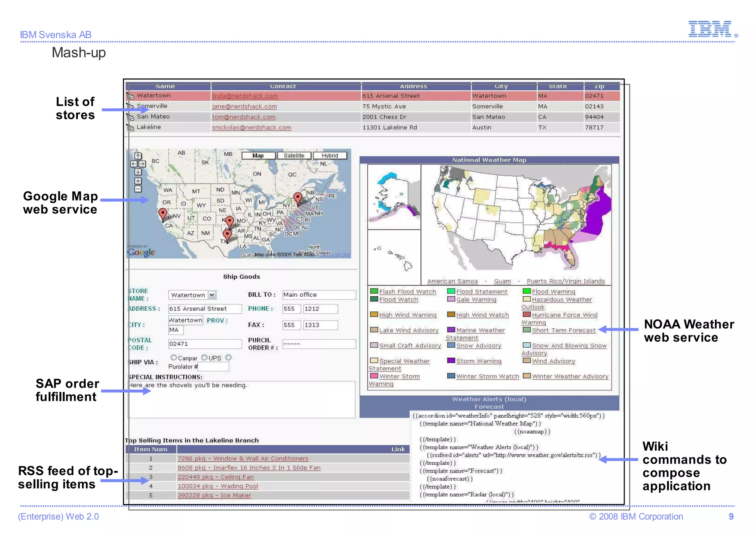This screenshot has width=756, height=534.
Task: Select UPS shipping radio button
Action: [204, 358]
